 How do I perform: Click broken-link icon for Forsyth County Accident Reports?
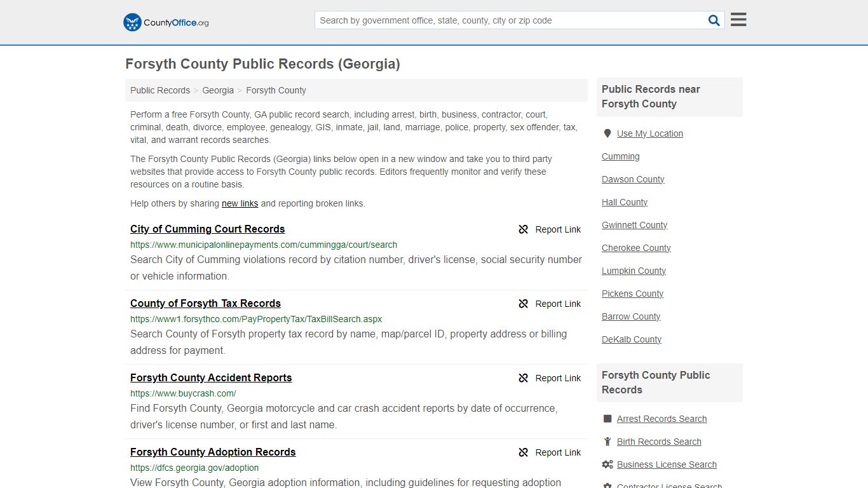524,378
